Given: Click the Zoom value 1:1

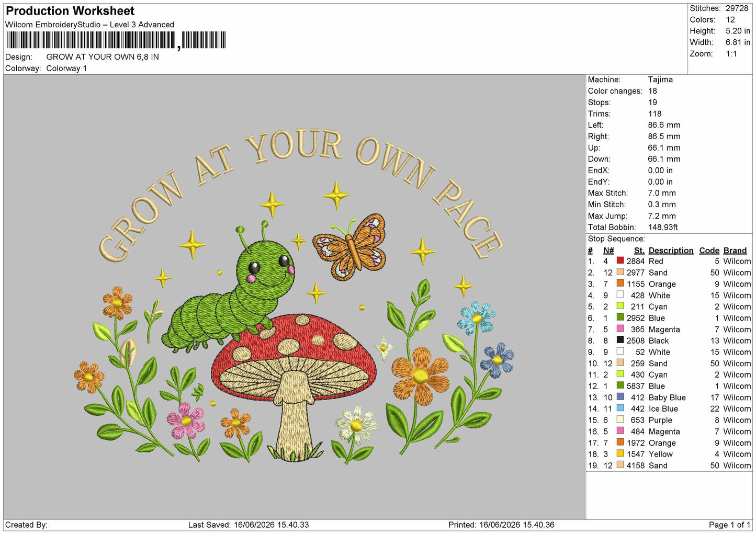Looking at the screenshot, I should pos(731,54).
